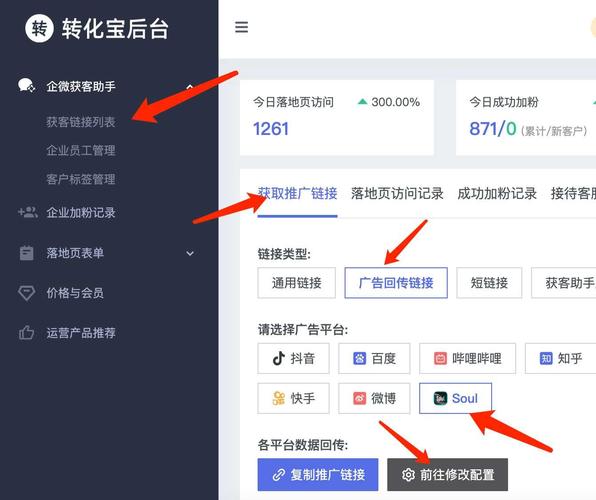The width and height of the screenshot is (596, 500).
Task: Click the 今日落地页访问 value 1261
Action: (x=271, y=129)
